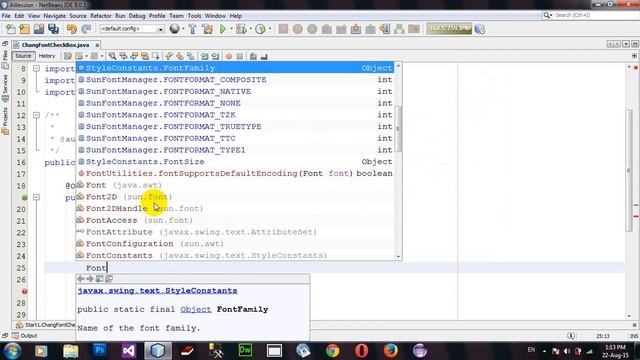Screen dimensions: 640x360
Task: Click the Find Selection magnifier icon in editor toolbar
Action: pos(112,56)
